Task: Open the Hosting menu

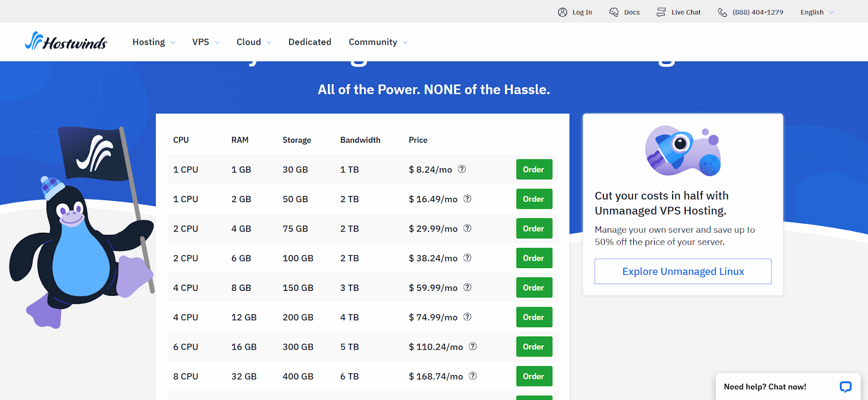Action: [x=154, y=42]
